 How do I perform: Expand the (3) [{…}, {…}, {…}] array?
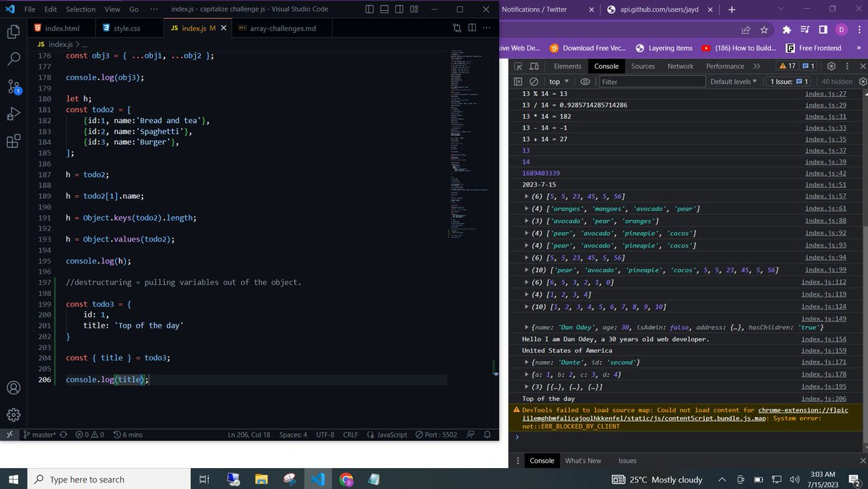[526, 387]
